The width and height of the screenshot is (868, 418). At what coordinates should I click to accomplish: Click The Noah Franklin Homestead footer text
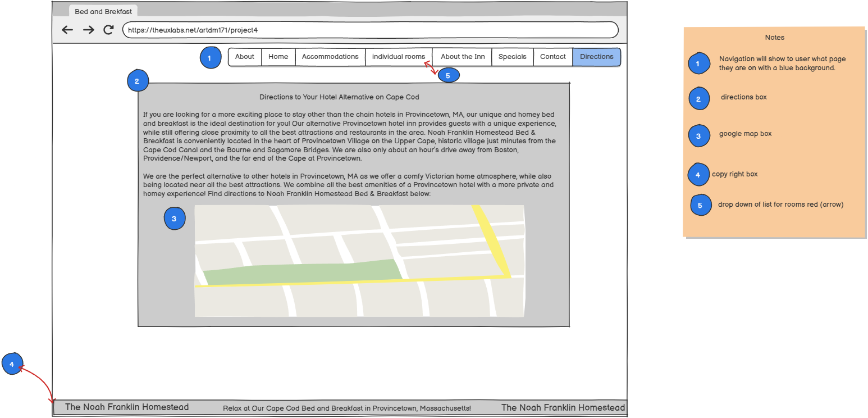click(x=127, y=407)
